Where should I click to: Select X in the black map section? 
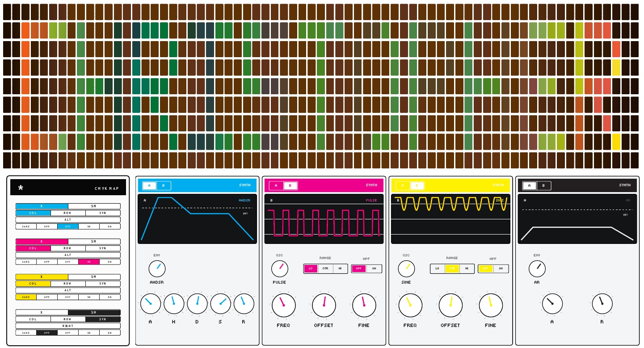coord(42,313)
